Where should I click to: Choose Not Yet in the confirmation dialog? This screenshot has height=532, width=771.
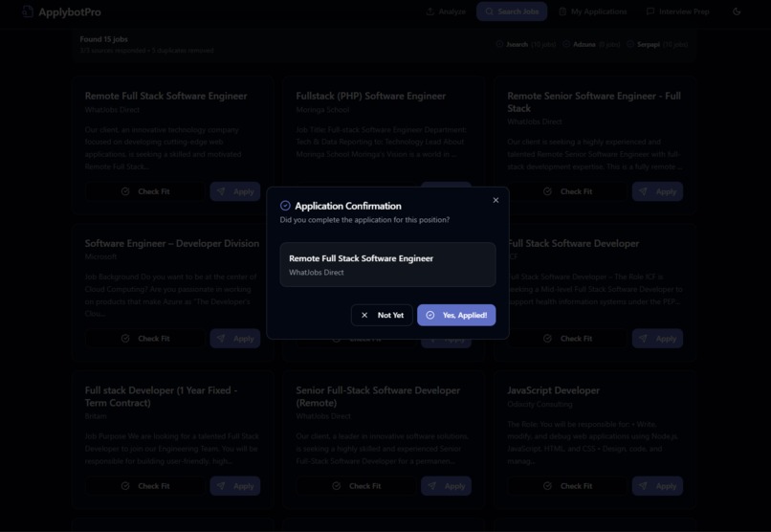click(382, 315)
